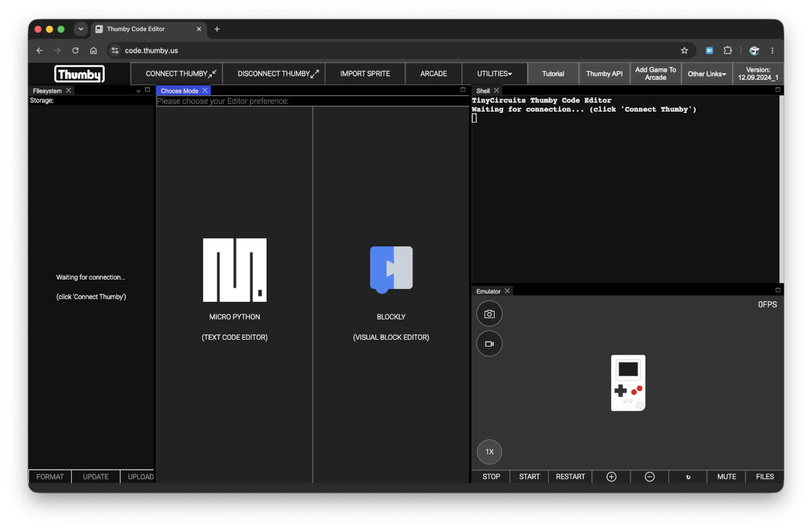Bookmark this page with star icon
The image size is (812, 530).
[684, 50]
